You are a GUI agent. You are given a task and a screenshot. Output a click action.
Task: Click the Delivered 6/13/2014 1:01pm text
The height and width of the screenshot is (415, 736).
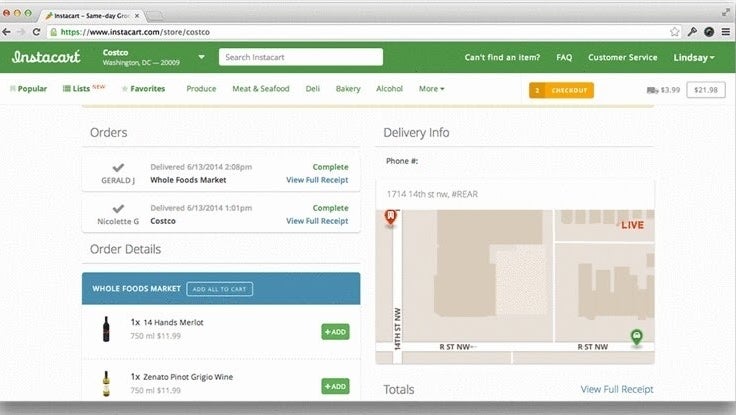[x=201, y=208]
